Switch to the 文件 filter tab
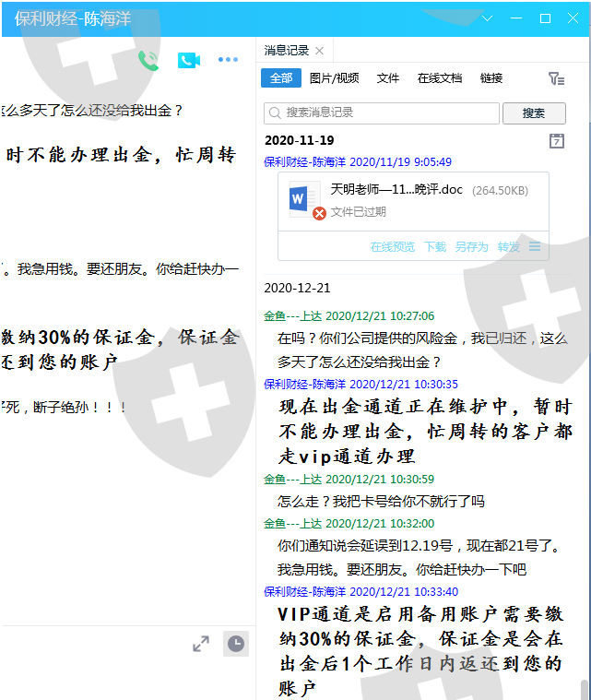Image resolution: width=591 pixels, height=700 pixels. 388,78
